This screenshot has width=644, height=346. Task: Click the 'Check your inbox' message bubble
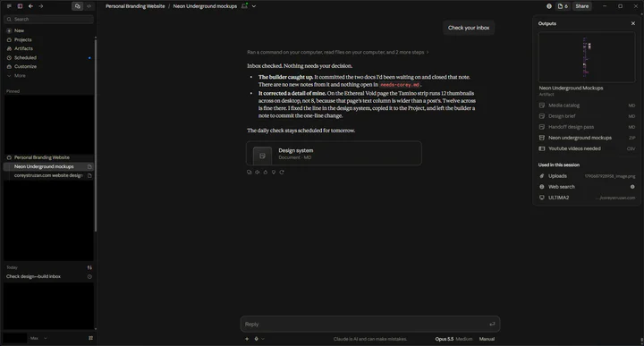coord(469,28)
